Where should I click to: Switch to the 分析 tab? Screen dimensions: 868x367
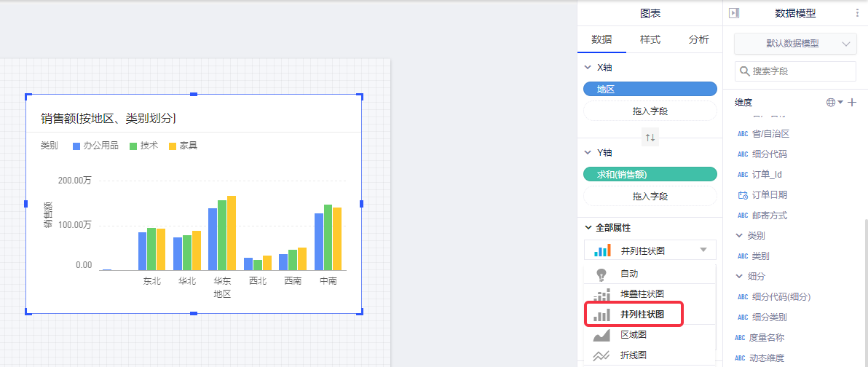[x=698, y=40]
